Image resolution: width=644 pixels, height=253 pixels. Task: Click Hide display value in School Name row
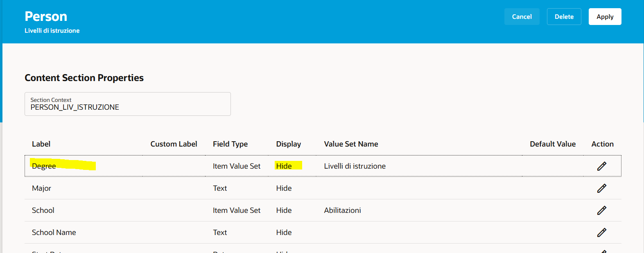click(284, 233)
